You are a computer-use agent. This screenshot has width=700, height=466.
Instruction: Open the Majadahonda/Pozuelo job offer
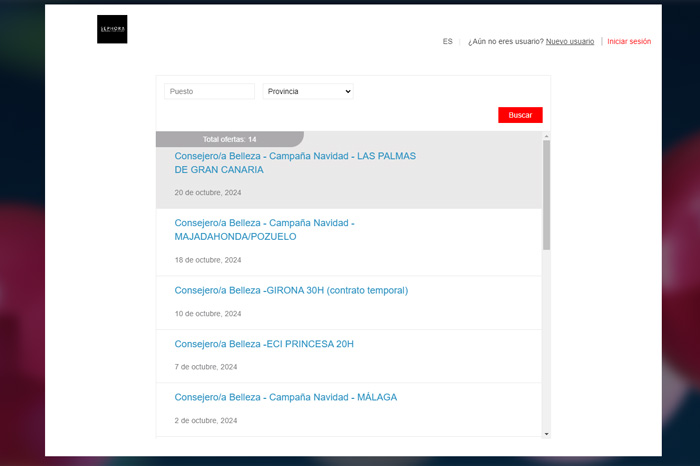[264, 230]
